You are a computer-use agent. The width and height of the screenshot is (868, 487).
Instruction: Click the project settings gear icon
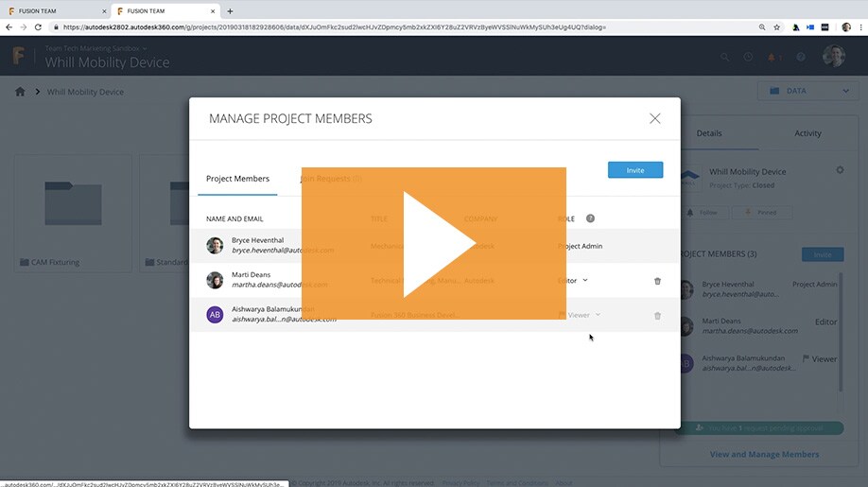click(x=840, y=170)
